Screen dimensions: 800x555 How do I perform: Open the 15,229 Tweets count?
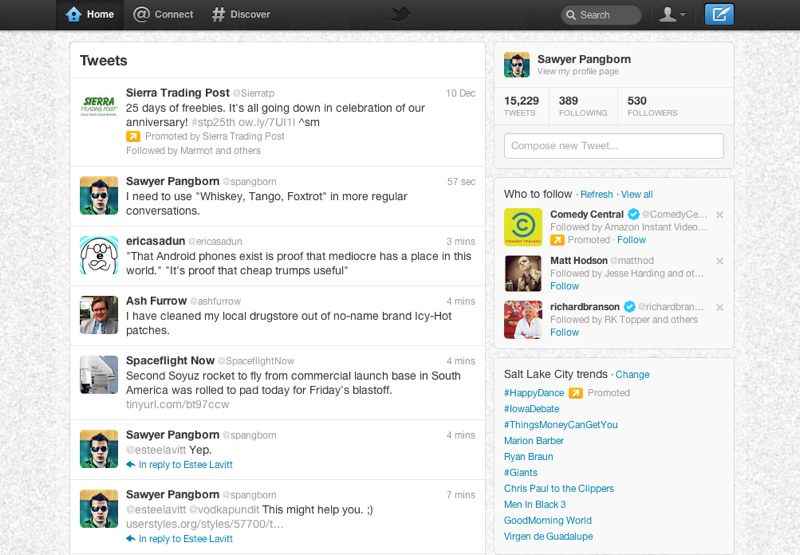point(521,106)
